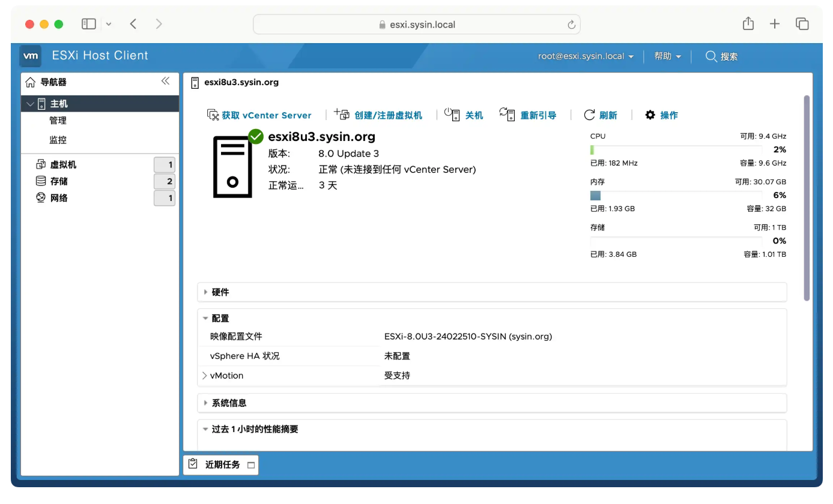833x504 pixels.
Task: Click the 刷新 button text
Action: tap(608, 115)
